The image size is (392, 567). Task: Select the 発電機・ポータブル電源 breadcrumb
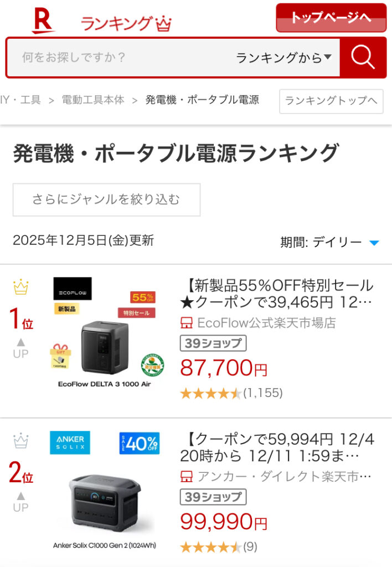(202, 100)
